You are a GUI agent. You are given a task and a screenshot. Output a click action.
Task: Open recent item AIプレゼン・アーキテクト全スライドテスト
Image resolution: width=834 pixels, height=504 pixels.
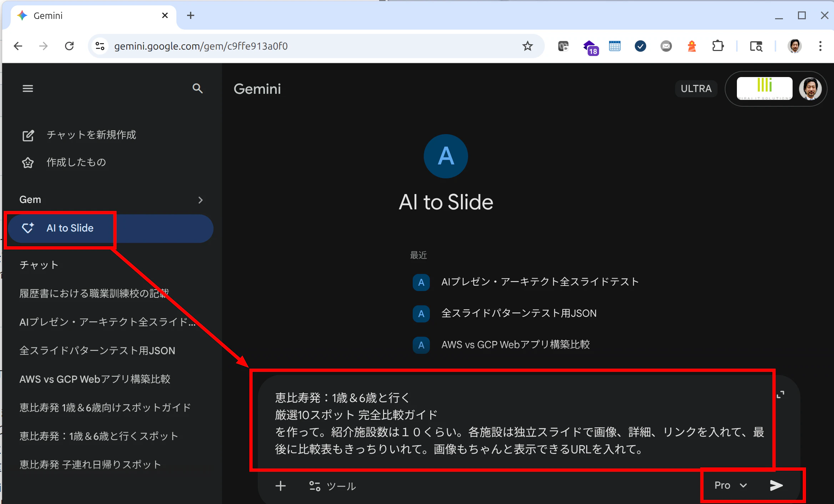[540, 282]
